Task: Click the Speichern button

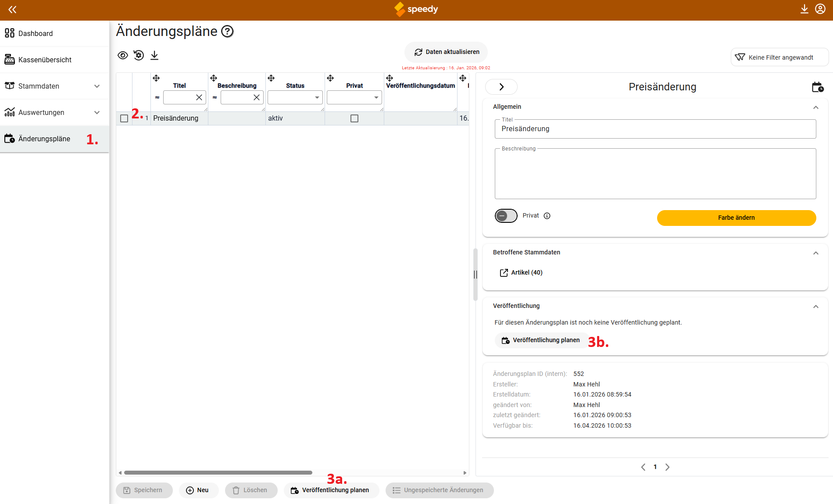Action: (144, 490)
